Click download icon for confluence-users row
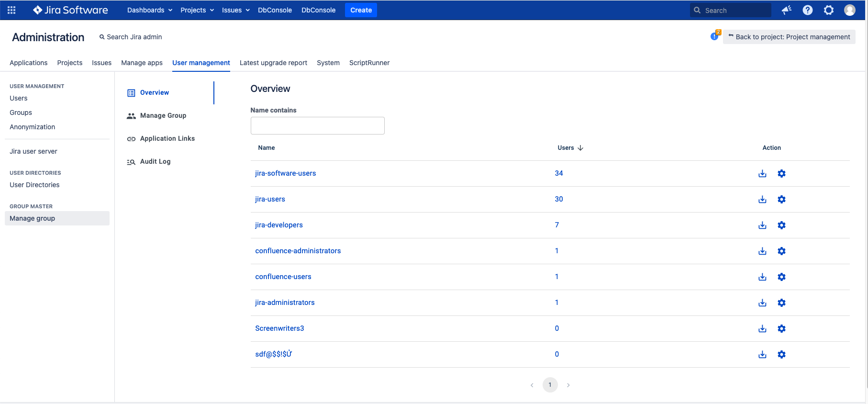Viewport: 868px width, 404px height. [762, 277]
